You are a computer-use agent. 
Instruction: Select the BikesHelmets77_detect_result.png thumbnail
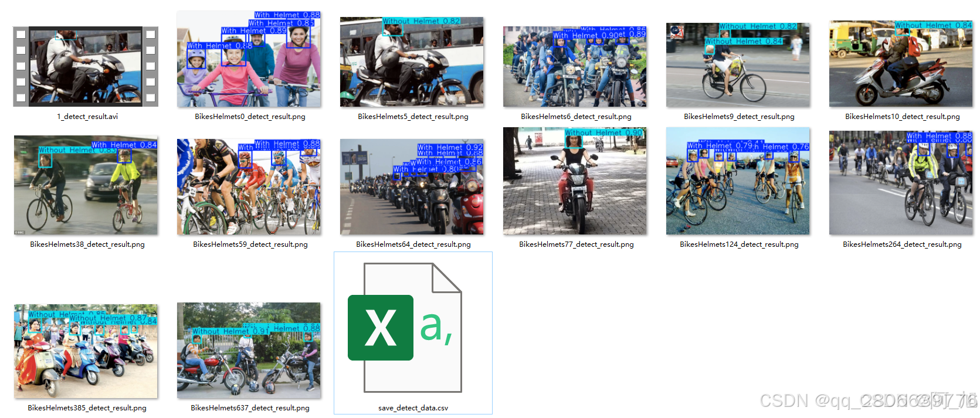point(575,181)
